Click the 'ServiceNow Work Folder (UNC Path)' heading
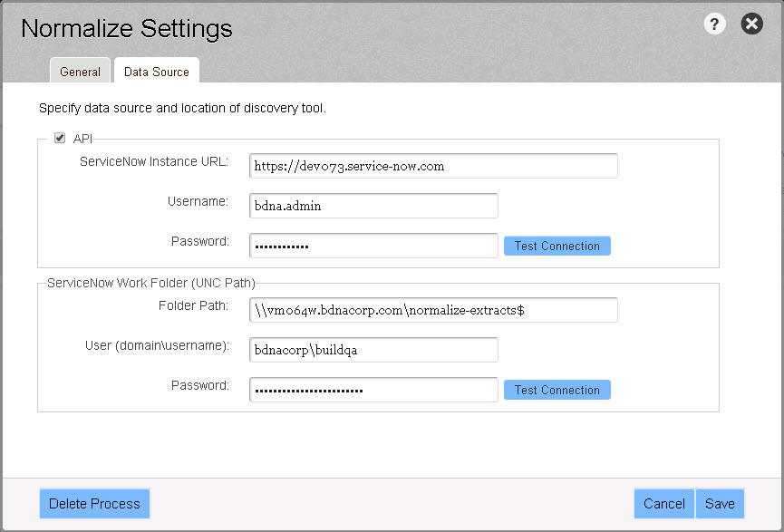Screen dimensions: 784x532 [x=151, y=283]
